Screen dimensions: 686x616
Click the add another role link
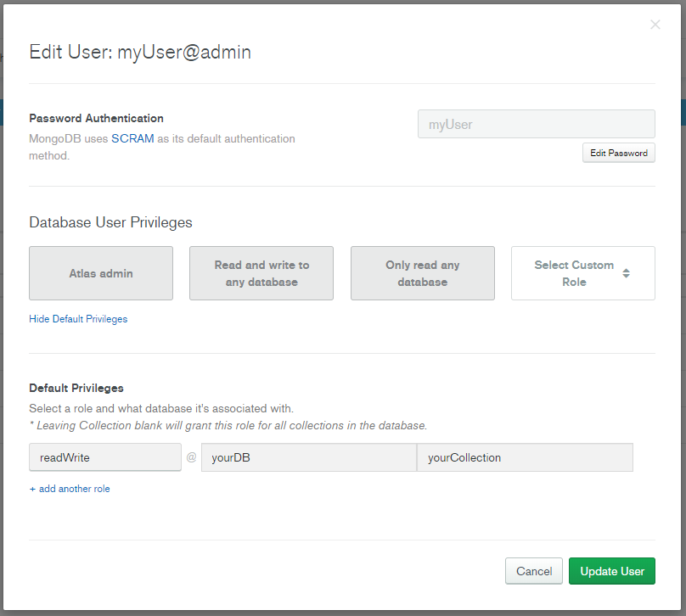70,489
